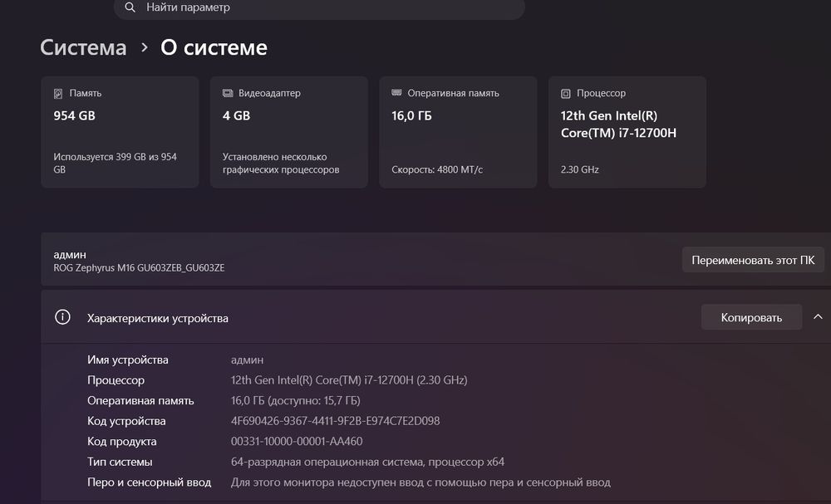This screenshot has height=504, width=831.
Task: Select '4 GB' video memory value
Action: point(236,115)
